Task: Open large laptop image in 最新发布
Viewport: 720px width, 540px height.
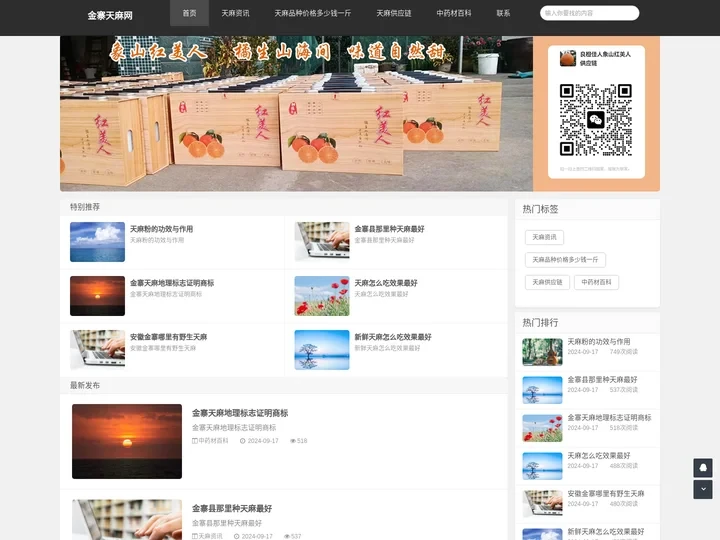Action: (x=127, y=520)
